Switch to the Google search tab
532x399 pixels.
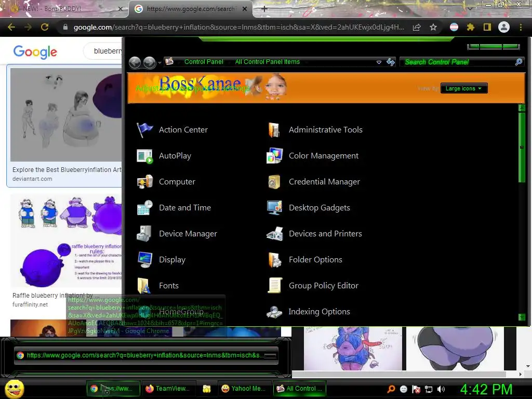click(x=190, y=9)
